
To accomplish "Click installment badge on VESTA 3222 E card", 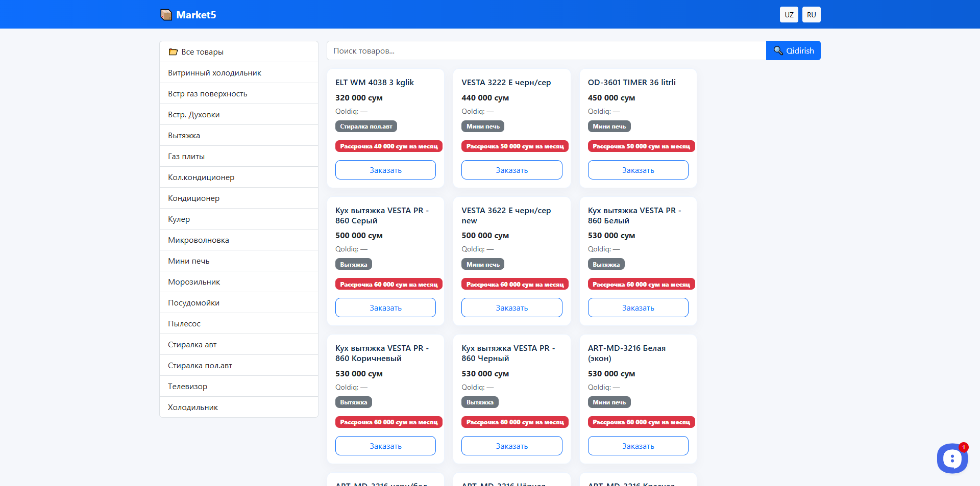I will click(x=514, y=146).
